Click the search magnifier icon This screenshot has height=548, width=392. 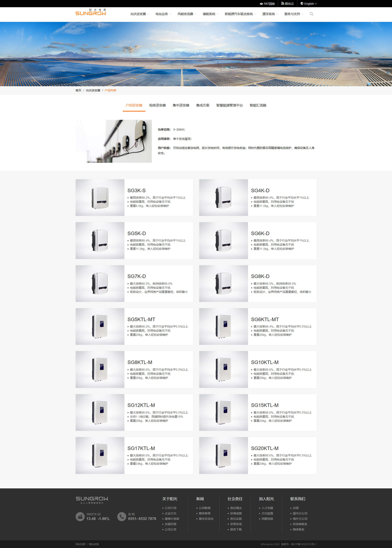pyautogui.click(x=311, y=14)
